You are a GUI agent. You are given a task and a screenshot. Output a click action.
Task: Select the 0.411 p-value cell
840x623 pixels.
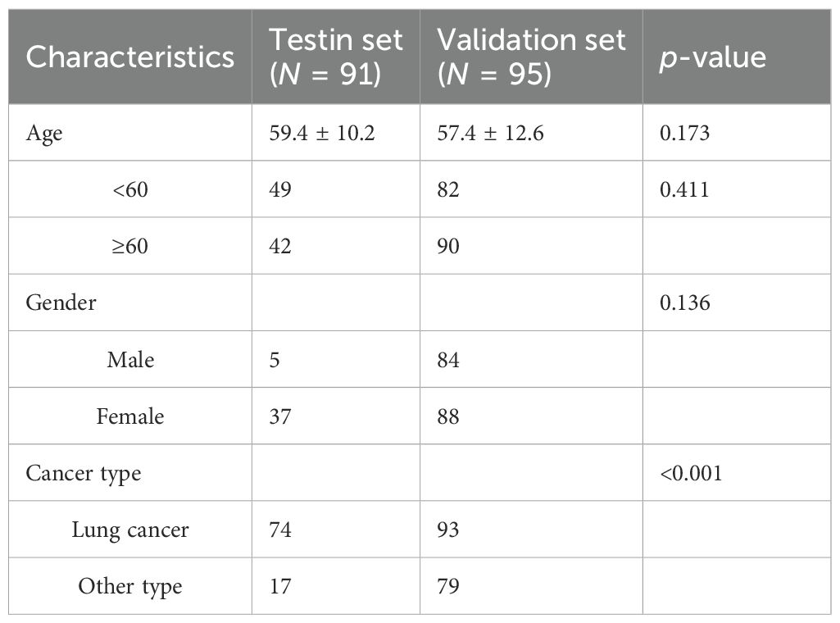click(x=684, y=190)
